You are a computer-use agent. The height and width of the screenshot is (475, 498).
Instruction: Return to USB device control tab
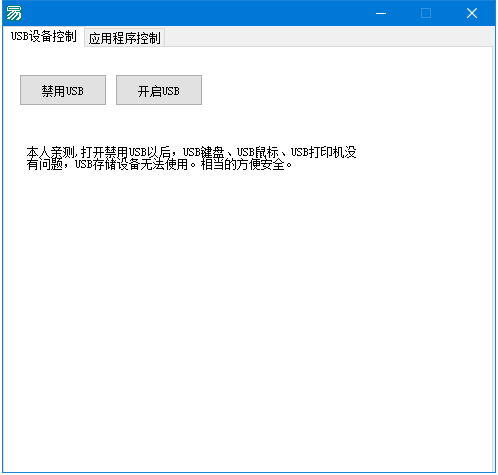click(44, 36)
